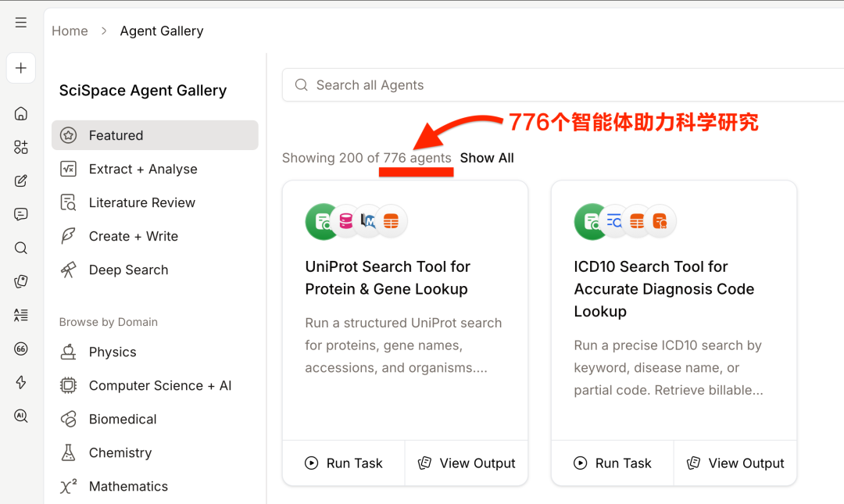844x504 pixels.
Task: Click the Search all Agents input field
Action: tap(469, 84)
